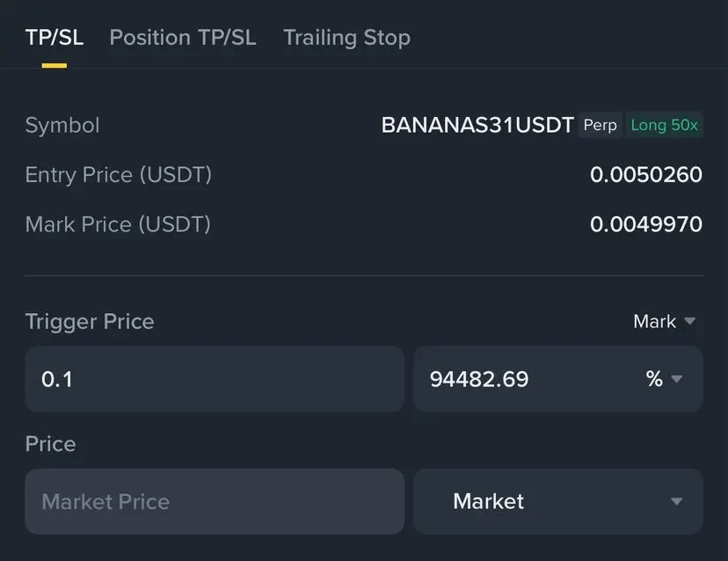Viewport: 728px width, 561px height.
Task: Click the 94482.69 percentage value field
Action: [x=519, y=379]
